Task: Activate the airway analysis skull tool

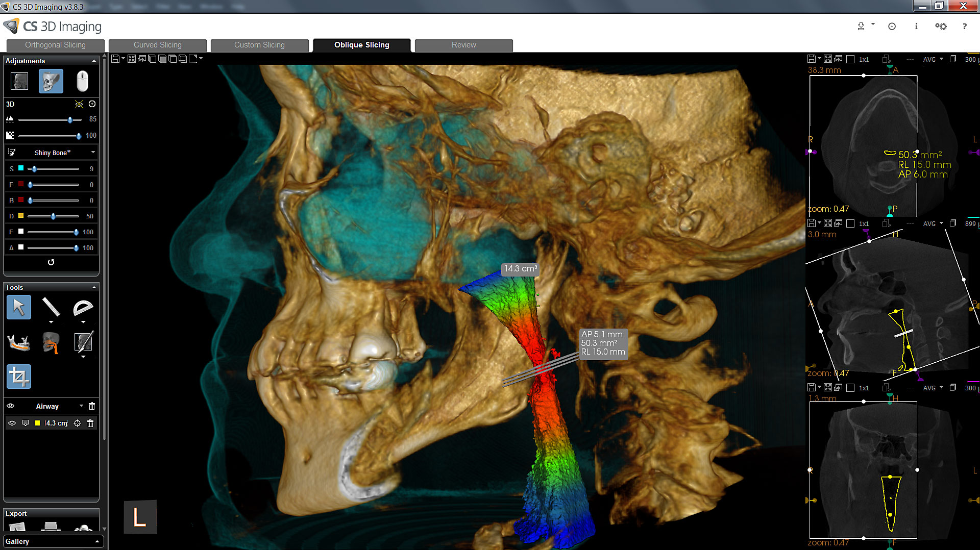Action: tap(51, 342)
